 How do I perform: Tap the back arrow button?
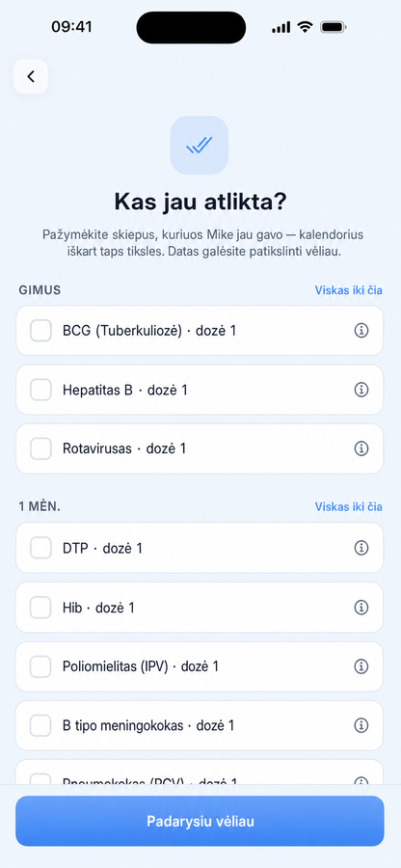31,76
